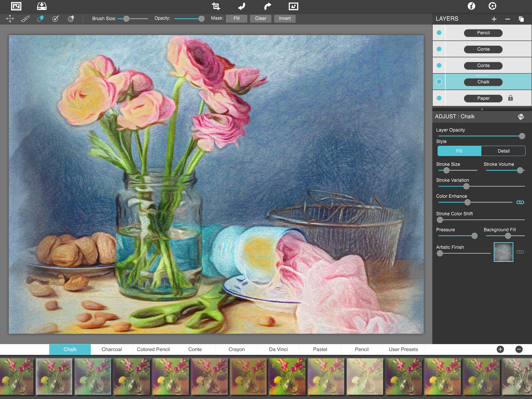The height and width of the screenshot is (399, 532).
Task: Select the move/pan tool
Action: tap(10, 18)
